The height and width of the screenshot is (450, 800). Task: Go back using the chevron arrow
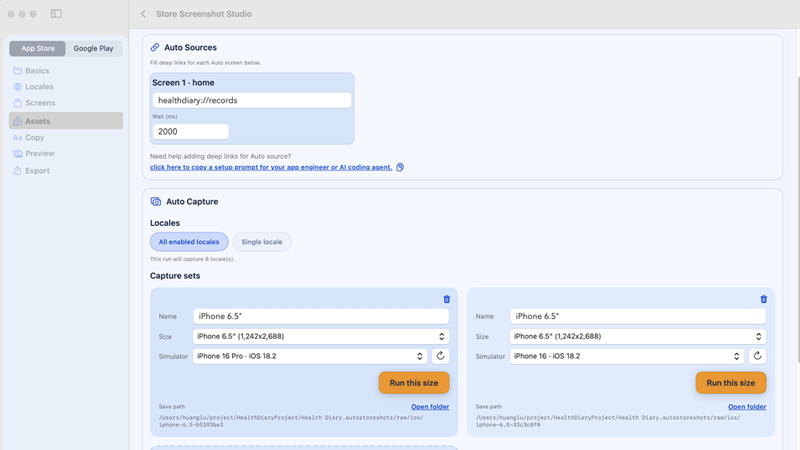[x=143, y=14]
